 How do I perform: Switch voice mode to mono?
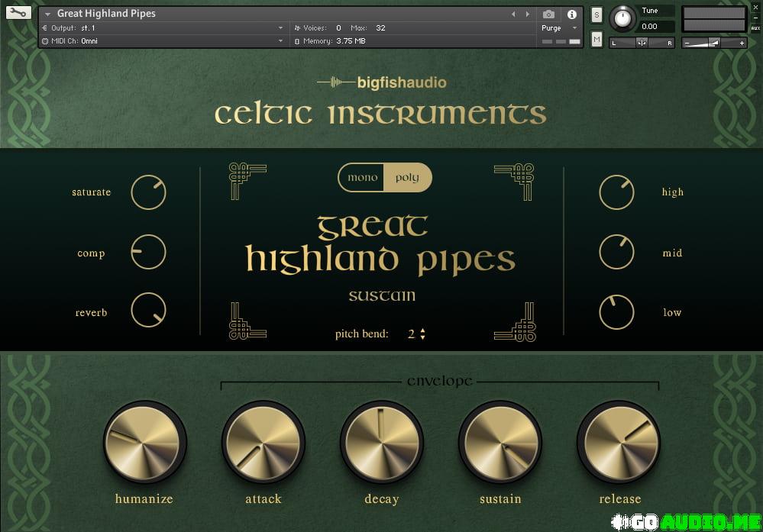pyautogui.click(x=363, y=178)
